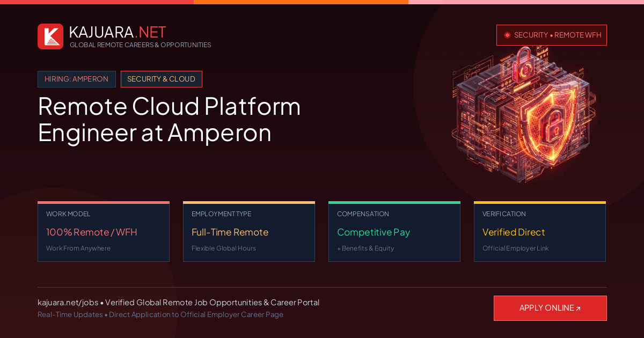Click 'Full-Time Remote' text
644x338 pixels.
click(230, 232)
